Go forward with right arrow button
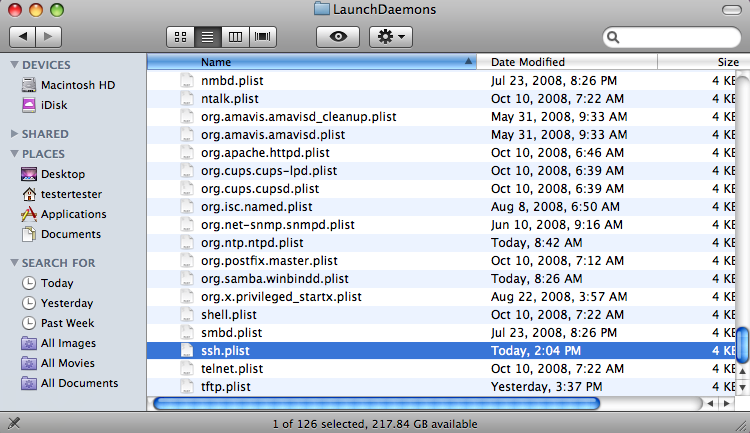Image resolution: width=750 pixels, height=433 pixels. pyautogui.click(x=48, y=37)
